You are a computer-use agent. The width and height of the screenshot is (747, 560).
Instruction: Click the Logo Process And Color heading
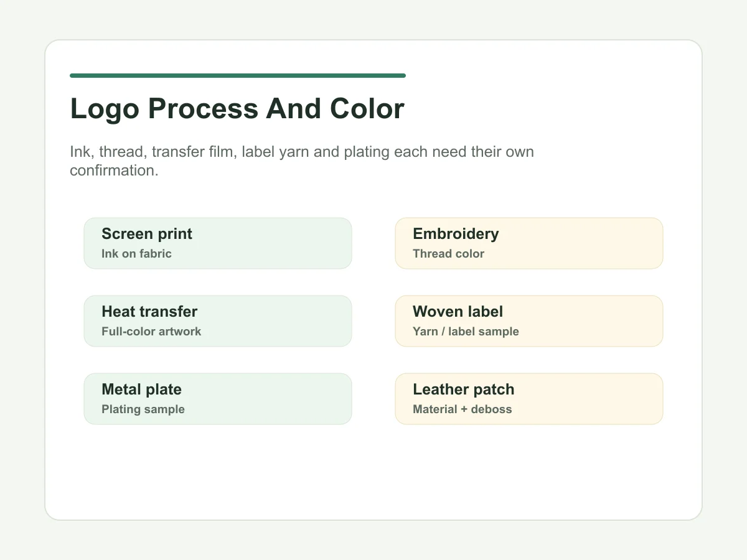click(x=237, y=109)
